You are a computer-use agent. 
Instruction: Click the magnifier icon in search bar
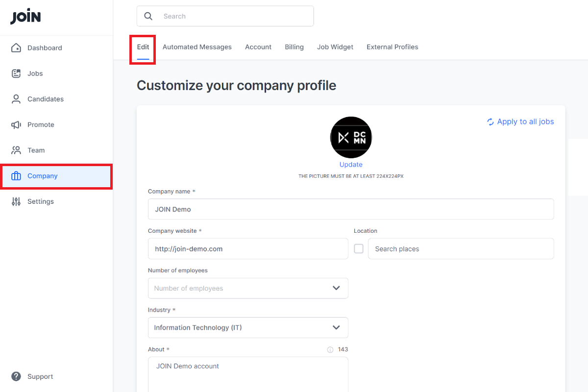(148, 16)
